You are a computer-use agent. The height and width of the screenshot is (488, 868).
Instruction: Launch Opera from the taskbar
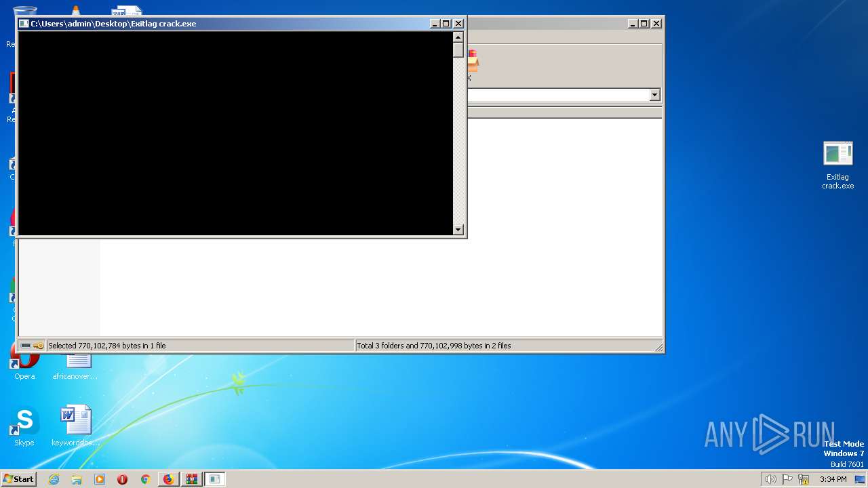tap(123, 479)
